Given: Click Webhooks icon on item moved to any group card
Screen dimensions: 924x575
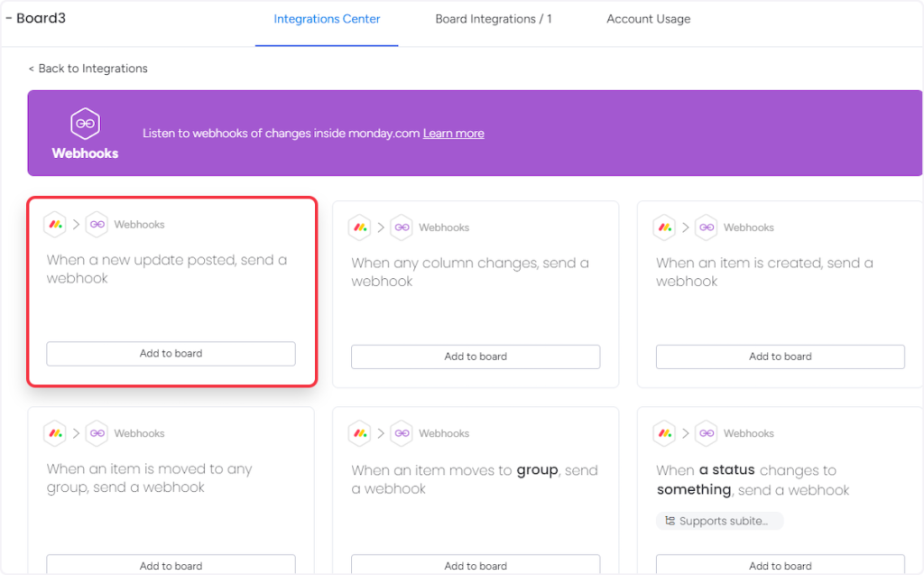Looking at the screenshot, I should pos(97,433).
